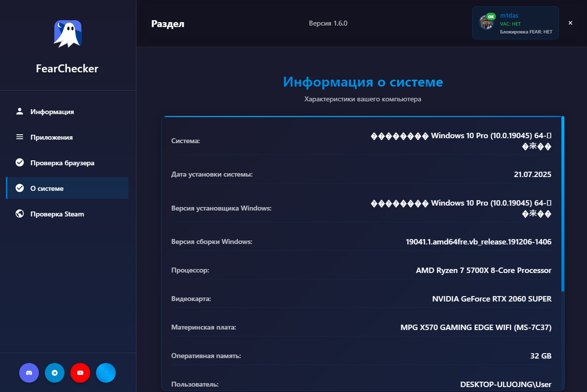Screen dimensions: 587x392
Task: Open the YouTube channel button
Action: [80, 373]
